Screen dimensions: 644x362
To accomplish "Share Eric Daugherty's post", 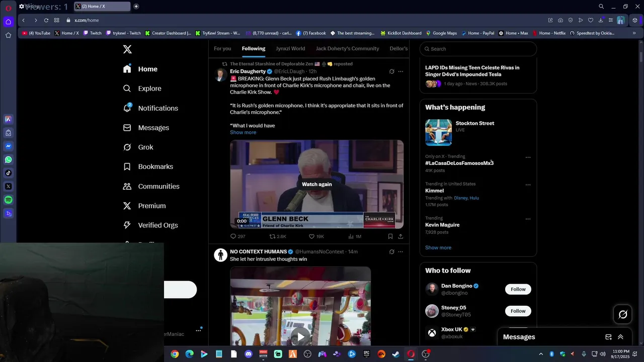I will coord(400,236).
